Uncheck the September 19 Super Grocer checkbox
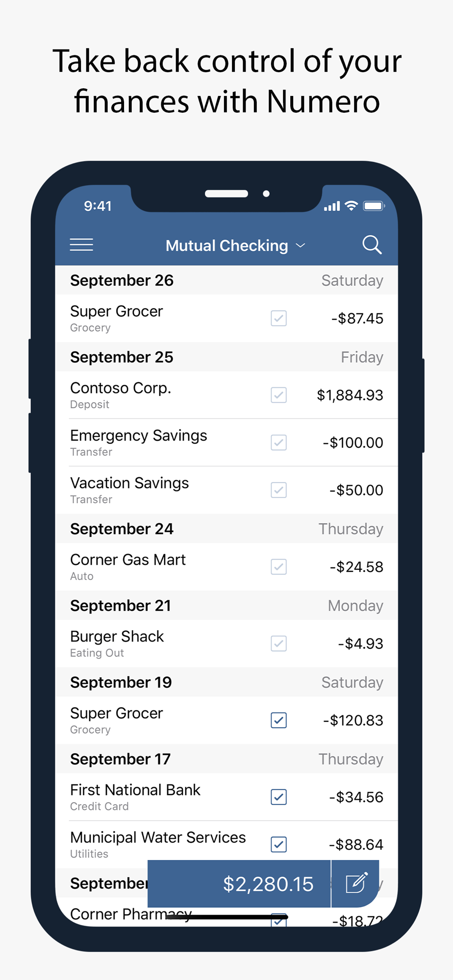This screenshot has width=453, height=980. (278, 720)
